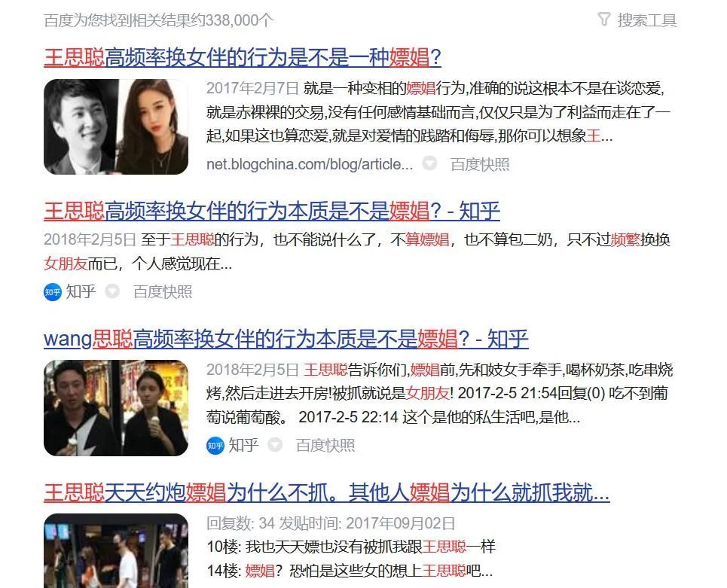727x588 pixels.
Task: Click result count text 百度为您找到相关结果约338,000个
Action: [158, 20]
